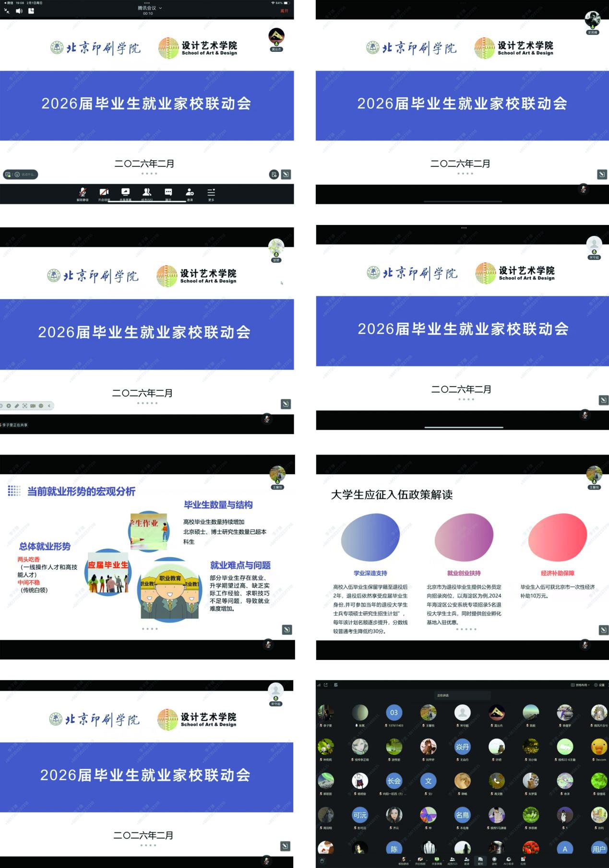
Task: Open Chat in first meeting toolbar
Action: [x=168, y=194]
